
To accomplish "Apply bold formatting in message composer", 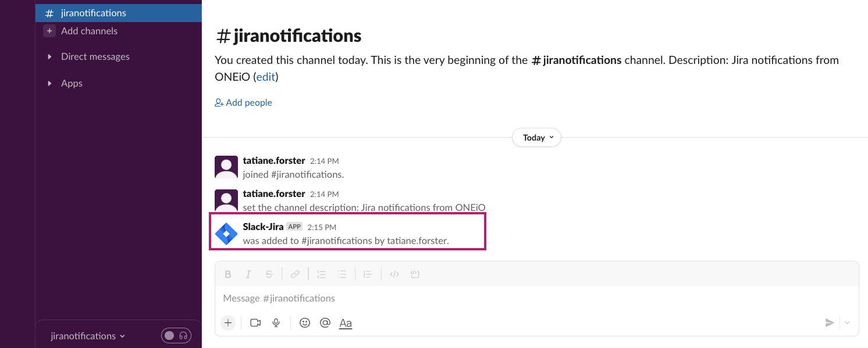I will tap(228, 274).
